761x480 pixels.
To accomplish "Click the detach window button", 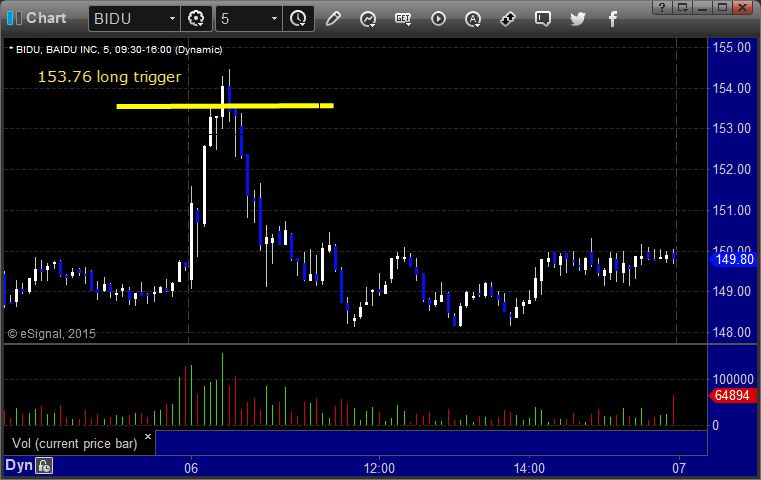I will (x=682, y=7).
